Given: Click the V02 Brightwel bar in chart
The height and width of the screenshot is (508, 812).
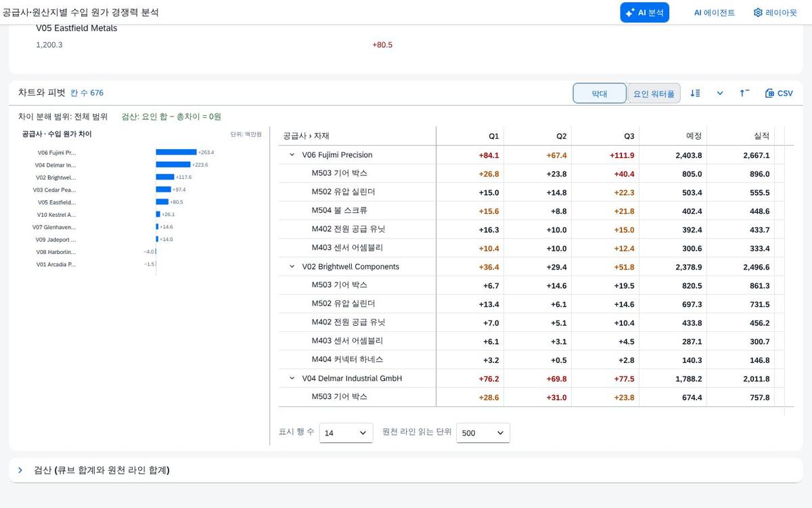Looking at the screenshot, I should click(x=165, y=177).
